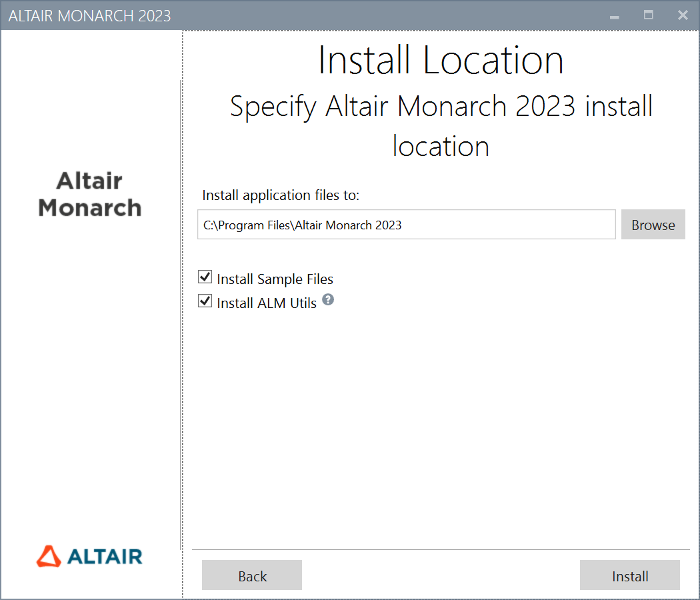Image resolution: width=700 pixels, height=600 pixels.
Task: Click 'Specify Altair Monarch 2023 install location' subtitle
Action: tap(441, 126)
